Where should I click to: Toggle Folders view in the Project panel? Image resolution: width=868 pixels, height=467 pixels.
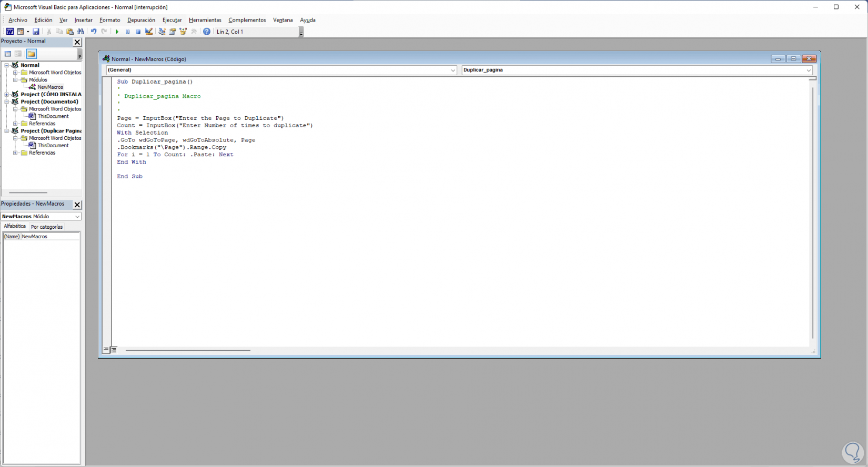coord(32,54)
